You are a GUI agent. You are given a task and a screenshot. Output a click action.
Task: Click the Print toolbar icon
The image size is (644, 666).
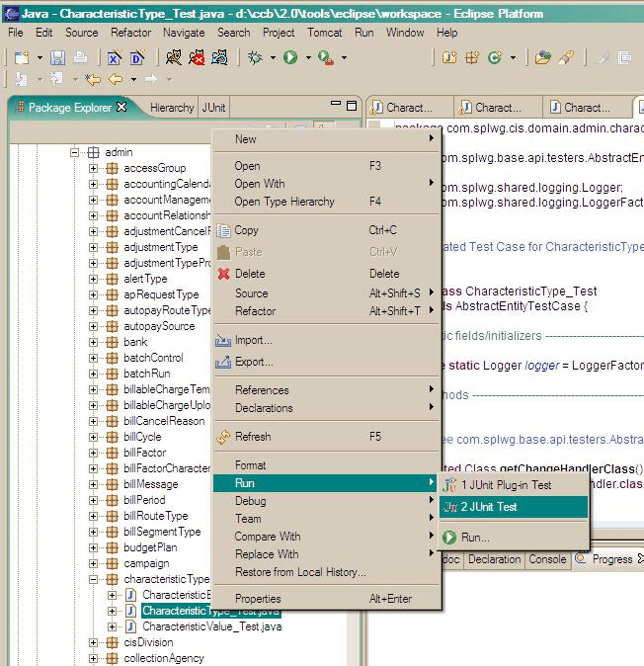pos(80,57)
